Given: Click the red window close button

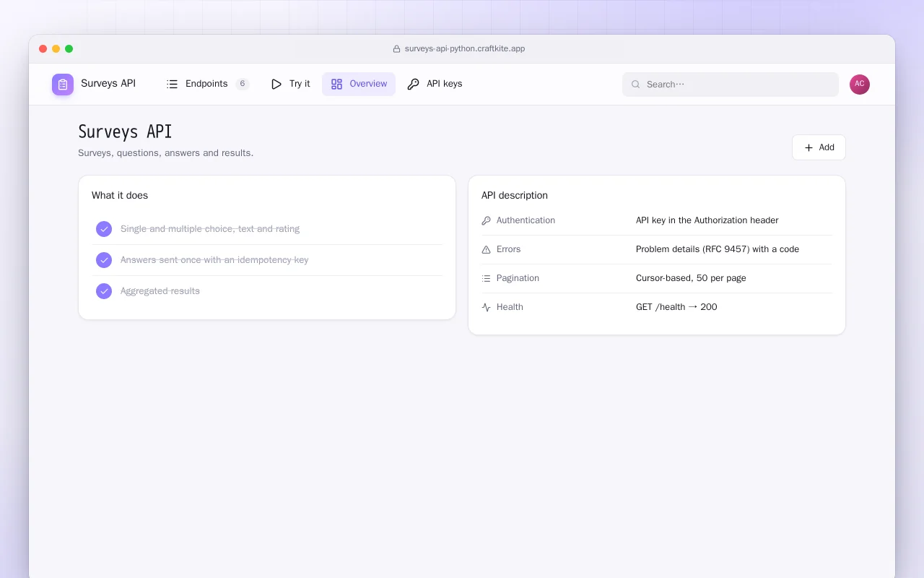Looking at the screenshot, I should 43,49.
